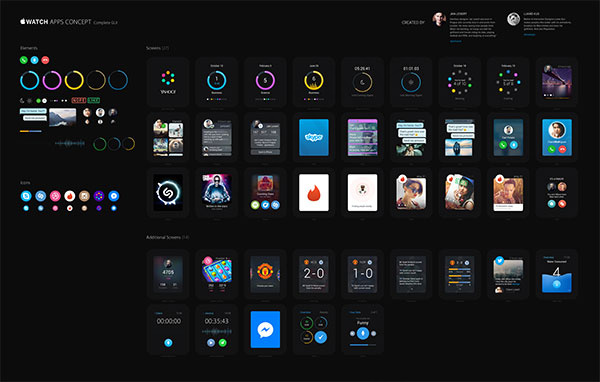Open the Shazam listening screen thumbnail
Image resolution: width=600 pixels, height=382 pixels.
pyautogui.click(x=168, y=193)
